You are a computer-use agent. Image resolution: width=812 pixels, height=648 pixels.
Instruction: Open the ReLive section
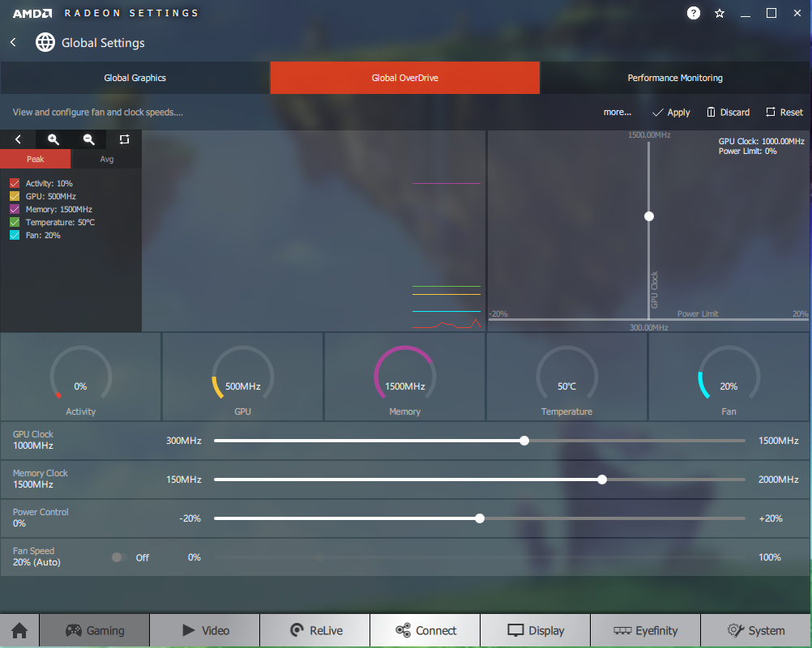[315, 630]
